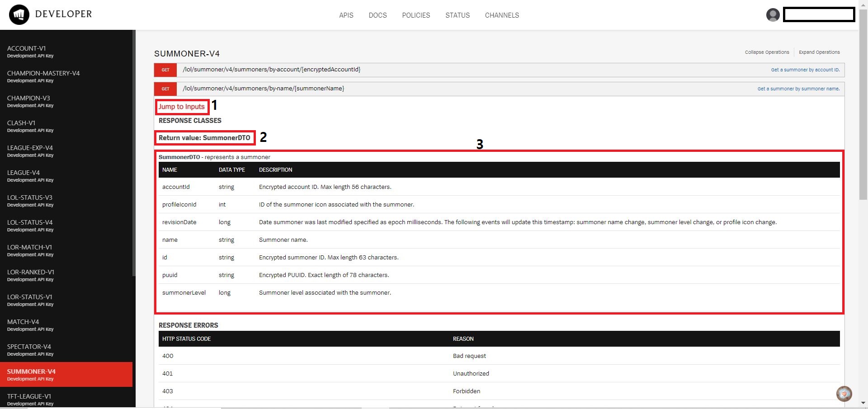Click the sidebar scrollbar thumb
Image resolution: width=868 pixels, height=409 pixels.
[134, 153]
